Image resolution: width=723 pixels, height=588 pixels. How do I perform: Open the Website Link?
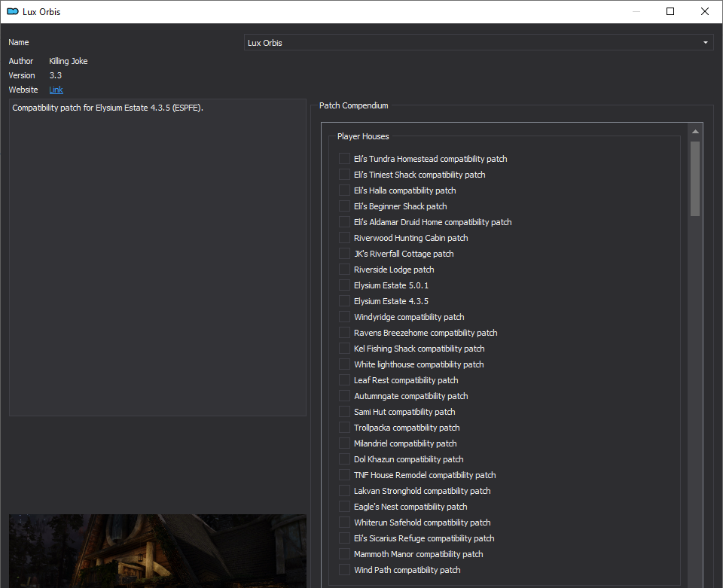[x=56, y=90]
